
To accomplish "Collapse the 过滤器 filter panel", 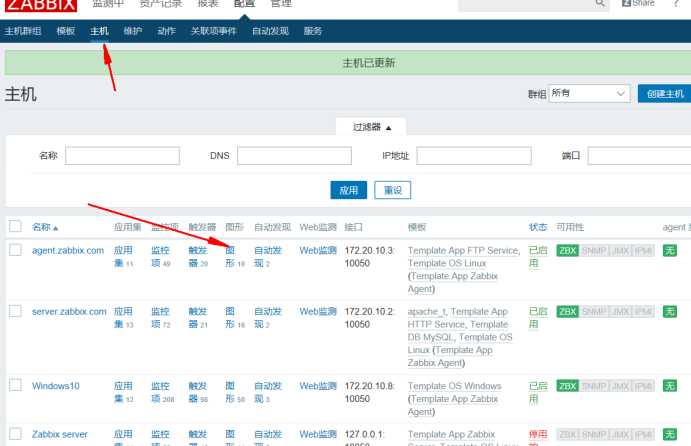I will [x=371, y=127].
